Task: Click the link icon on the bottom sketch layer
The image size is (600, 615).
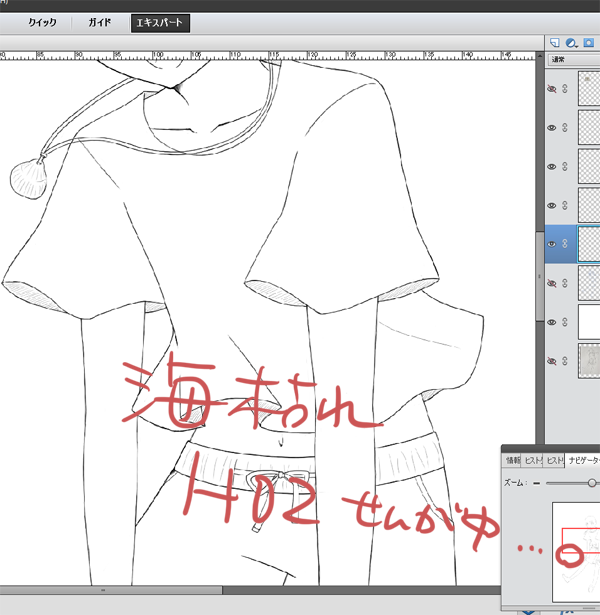Action: tap(565, 361)
